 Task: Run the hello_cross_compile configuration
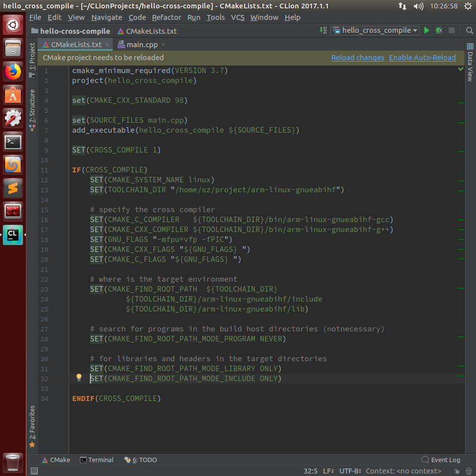pyautogui.click(x=426, y=30)
